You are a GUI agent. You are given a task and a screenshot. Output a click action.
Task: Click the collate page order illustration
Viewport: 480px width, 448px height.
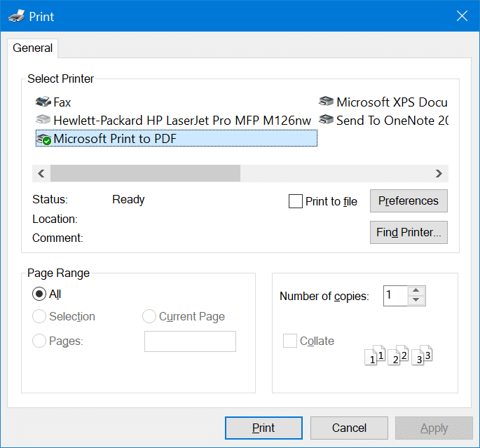pos(398,355)
